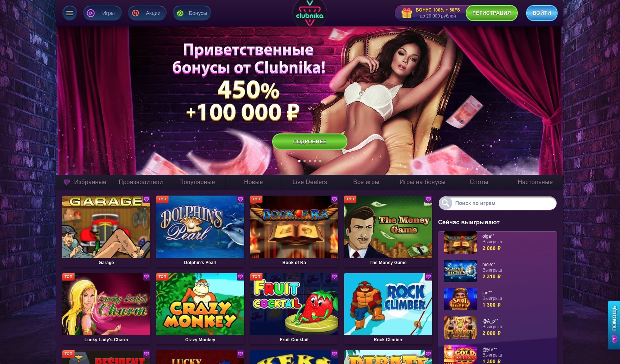This screenshot has width=620, height=364.
Task: Open the Помощь help side widget
Action: [x=614, y=325]
